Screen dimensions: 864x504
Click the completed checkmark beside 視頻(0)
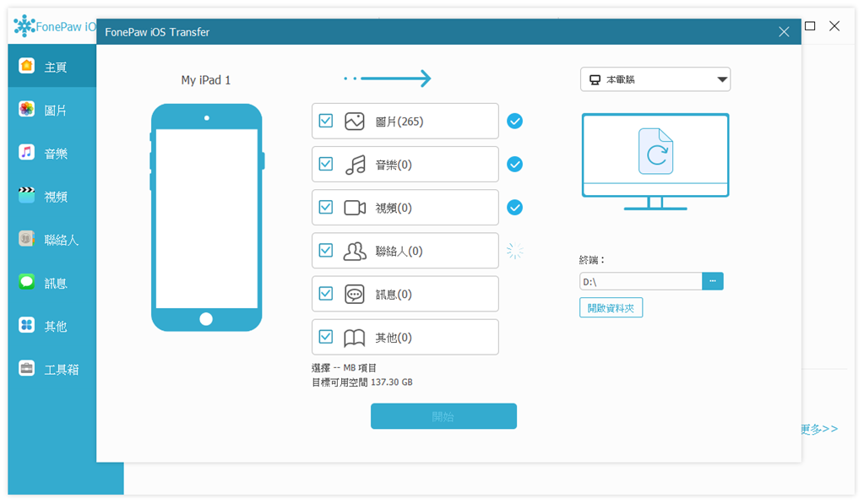coord(514,207)
